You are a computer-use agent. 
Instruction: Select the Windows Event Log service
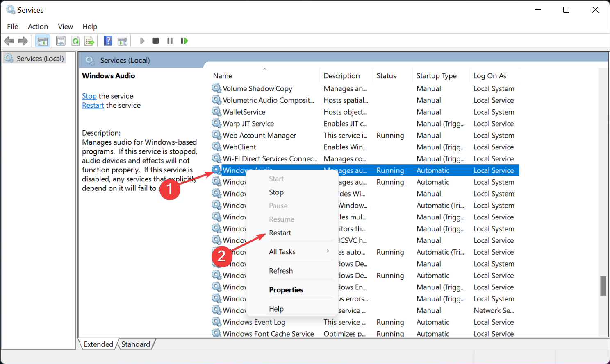[365, 322]
